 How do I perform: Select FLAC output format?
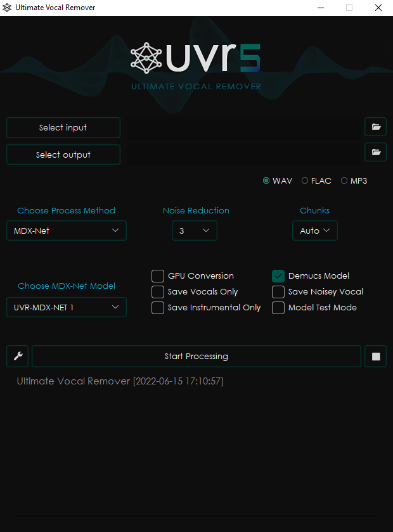coord(305,181)
